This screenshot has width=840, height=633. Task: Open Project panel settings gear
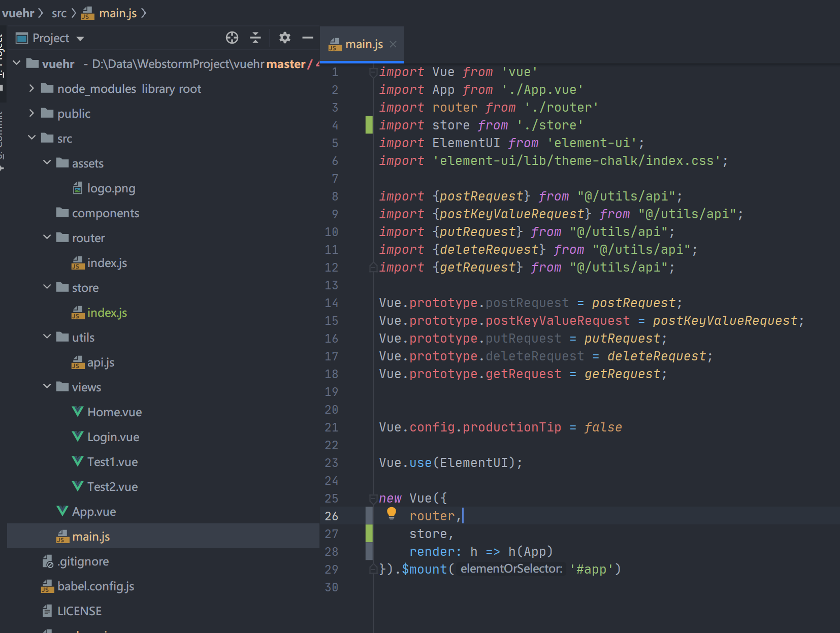(285, 38)
